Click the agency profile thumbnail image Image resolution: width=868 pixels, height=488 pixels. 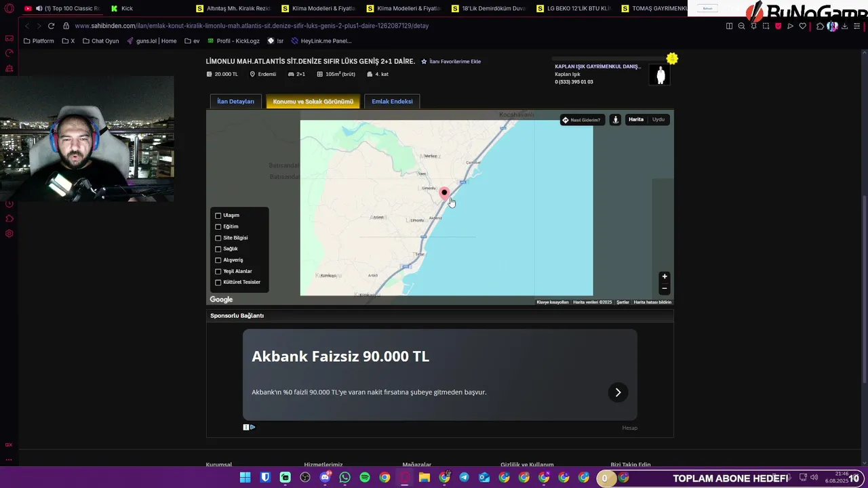click(660, 75)
